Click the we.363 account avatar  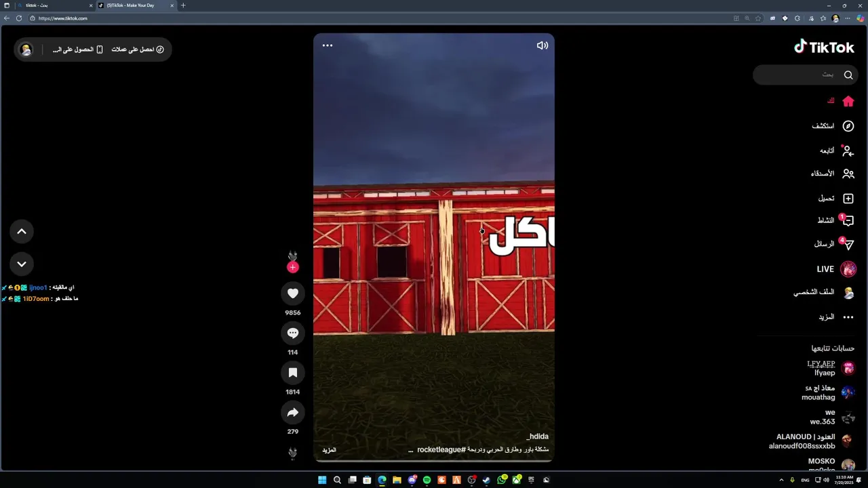[848, 418]
